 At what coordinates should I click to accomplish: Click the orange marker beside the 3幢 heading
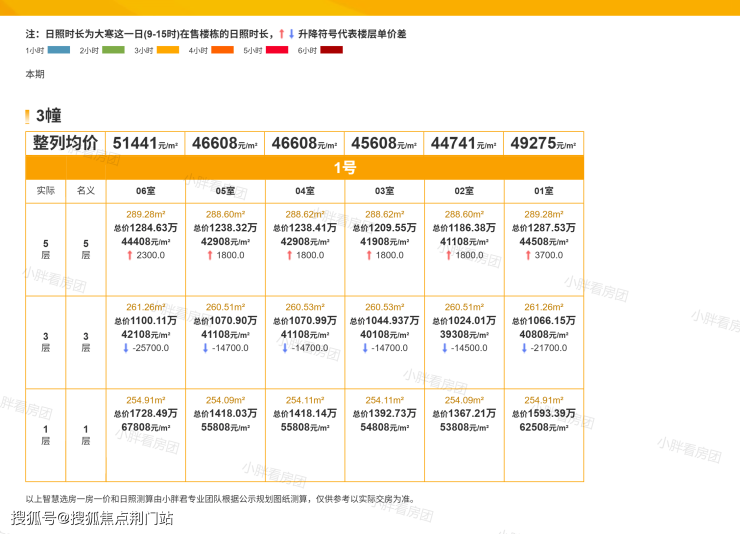[x=28, y=117]
